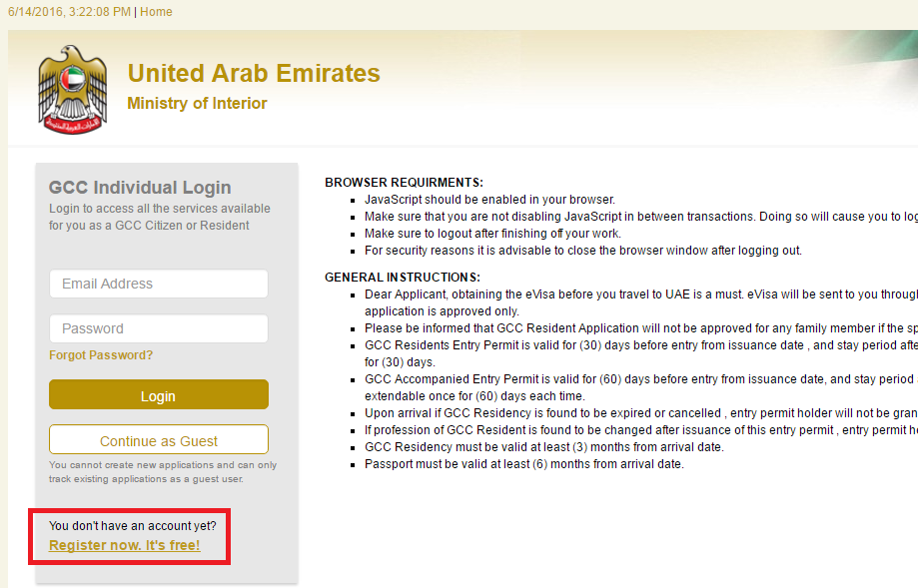Click 'JavaScript should be enabled in your browser.'
Screen dimensions: 918x588
point(489,200)
